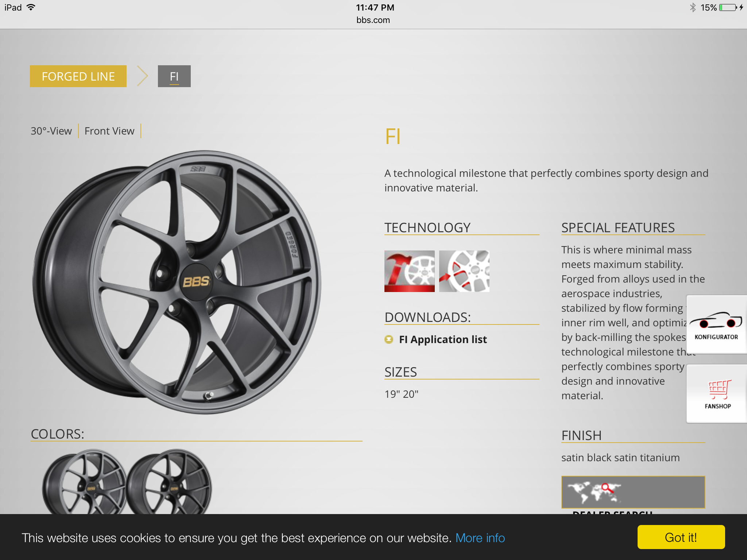Click the DOWNLOADS: heading
This screenshot has height=560, width=747.
(x=427, y=317)
